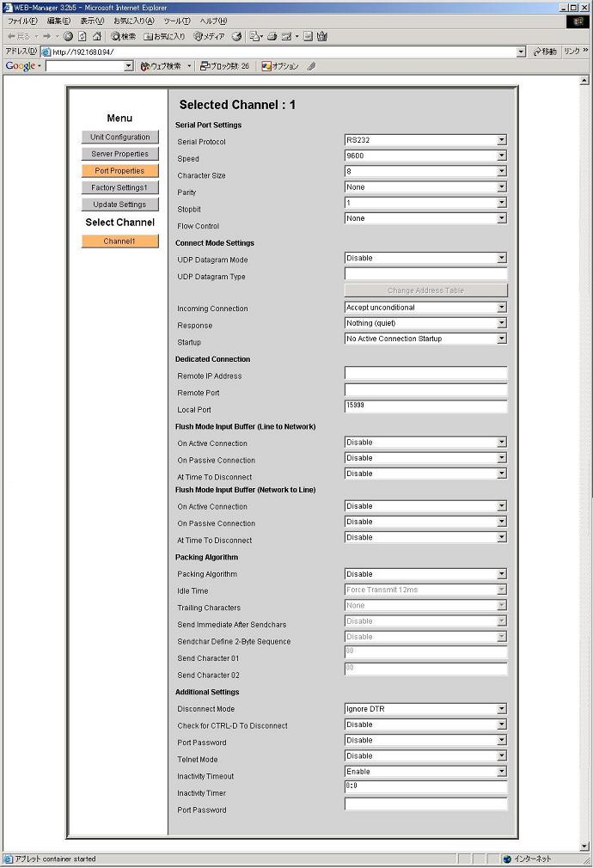Go to the Home page icon
Screen dimensions: 593x868
(97, 37)
